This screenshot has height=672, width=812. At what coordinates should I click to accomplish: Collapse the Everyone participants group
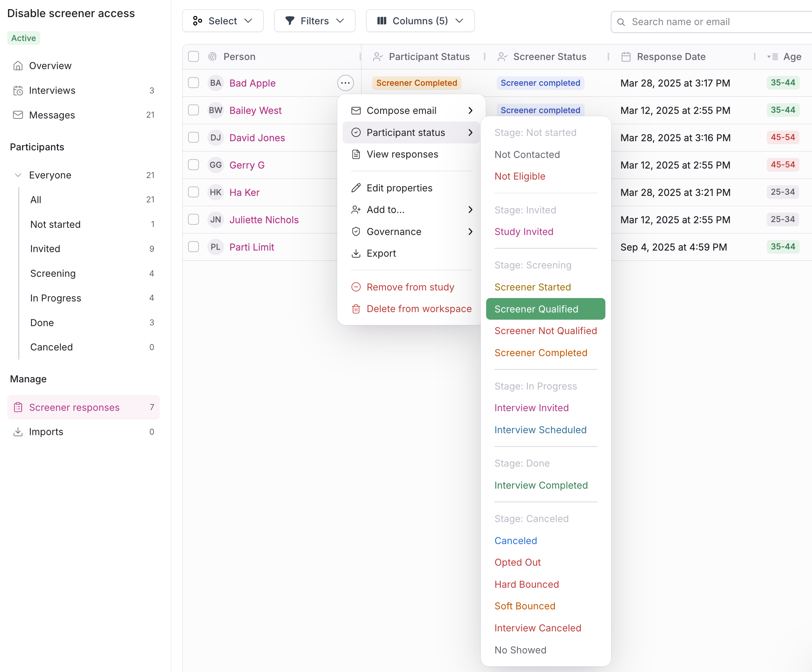pos(18,175)
